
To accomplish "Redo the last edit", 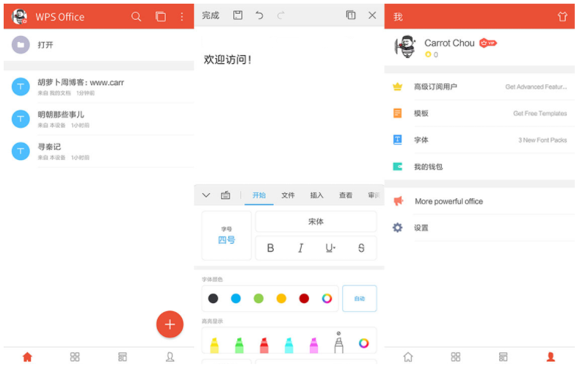I will pos(281,15).
